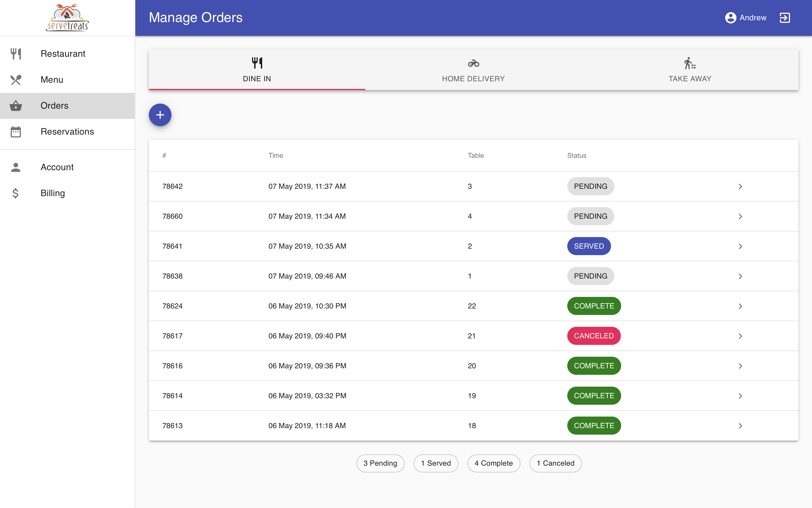
Task: Click the SERVED badge for order 78641
Action: coord(589,246)
